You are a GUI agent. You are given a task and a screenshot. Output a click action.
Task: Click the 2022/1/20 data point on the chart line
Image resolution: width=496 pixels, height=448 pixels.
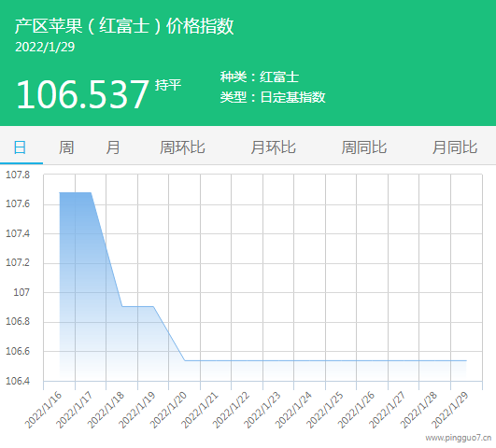coord(185,360)
